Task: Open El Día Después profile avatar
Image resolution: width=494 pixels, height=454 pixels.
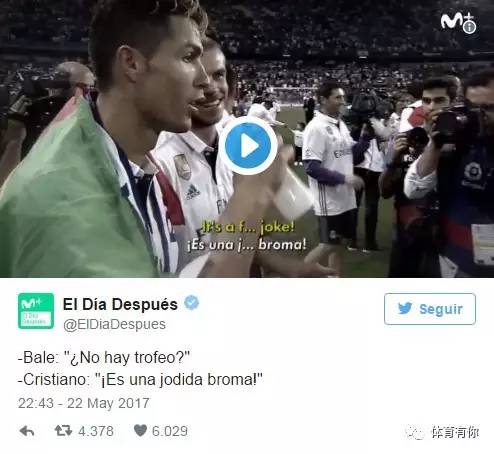Action: point(36,311)
